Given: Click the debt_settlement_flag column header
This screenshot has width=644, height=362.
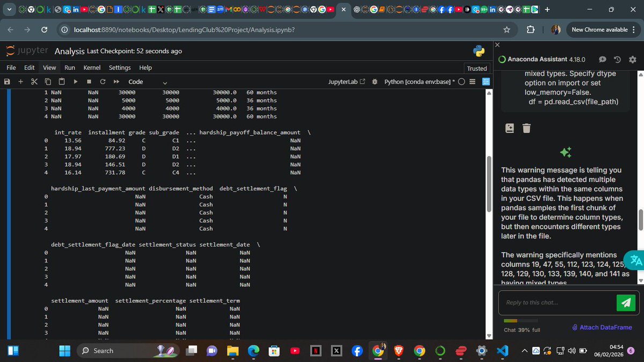Looking at the screenshot, I should pos(253,188).
